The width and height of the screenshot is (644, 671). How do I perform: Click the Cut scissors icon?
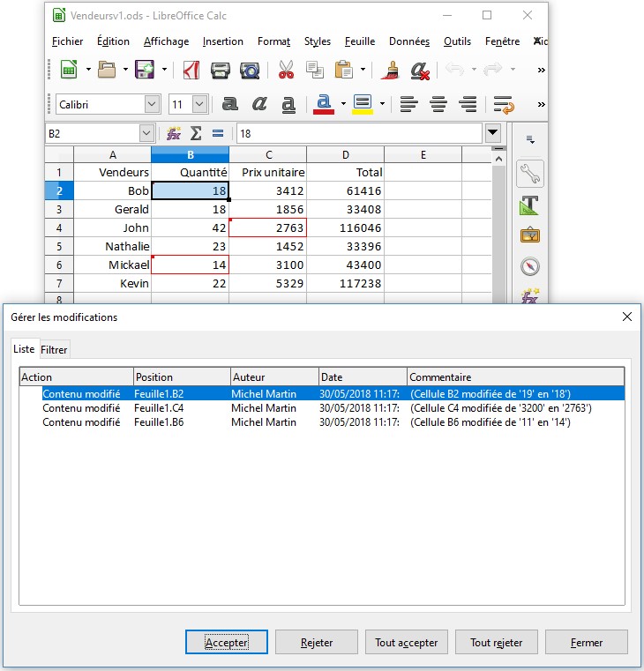pyautogui.click(x=286, y=70)
